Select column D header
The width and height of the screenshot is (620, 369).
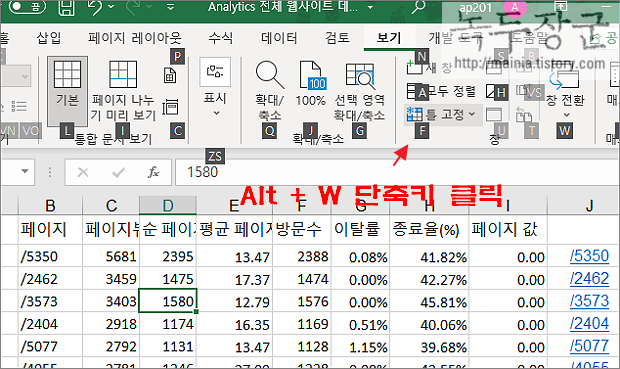pos(168,206)
